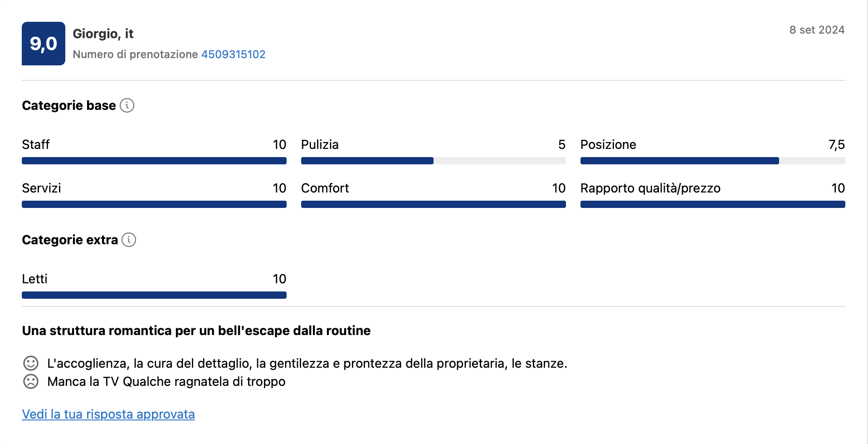Expand the Categorie base section

click(x=68, y=105)
